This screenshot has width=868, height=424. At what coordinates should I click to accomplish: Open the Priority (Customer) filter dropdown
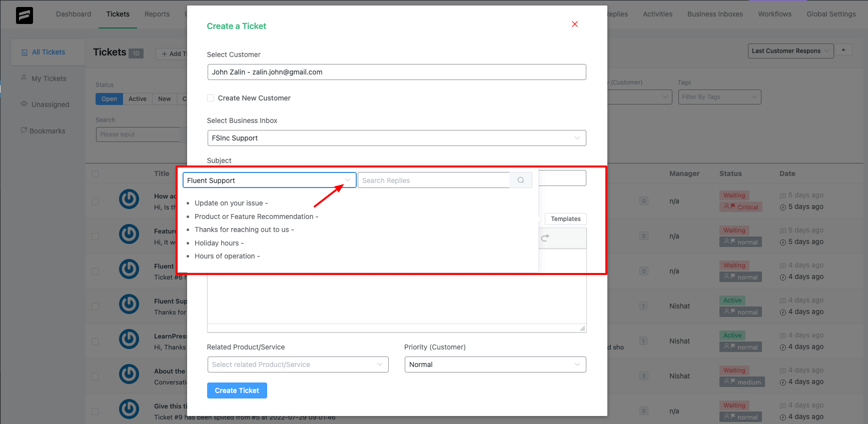tap(640, 97)
